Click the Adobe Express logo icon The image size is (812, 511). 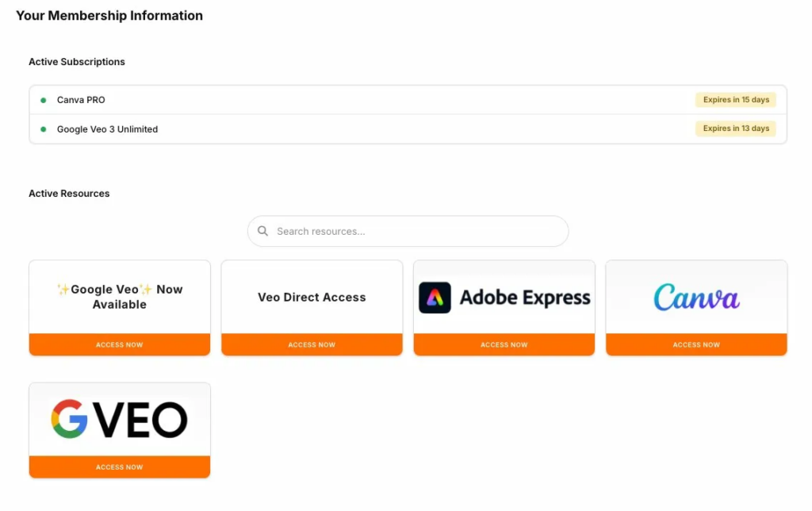(435, 298)
